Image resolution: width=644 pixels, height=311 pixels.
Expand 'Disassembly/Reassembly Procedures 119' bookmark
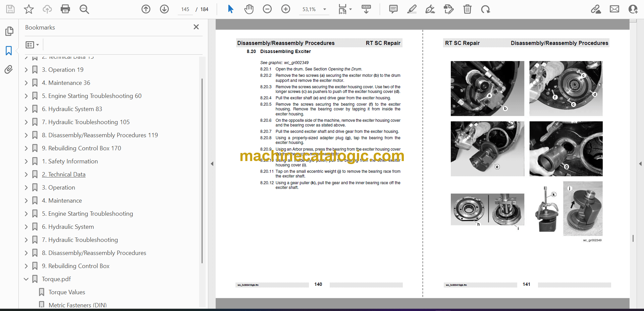tap(26, 135)
